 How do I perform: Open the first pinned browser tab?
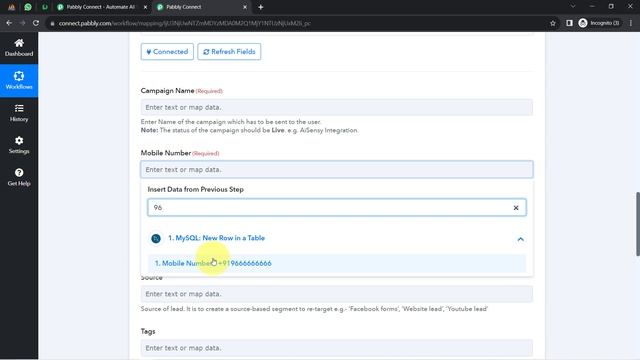point(11,7)
